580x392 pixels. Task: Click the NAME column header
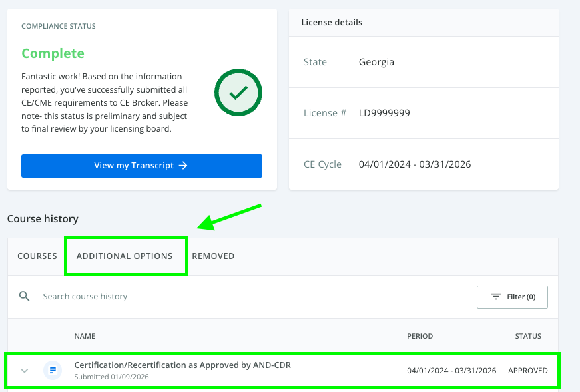click(85, 336)
